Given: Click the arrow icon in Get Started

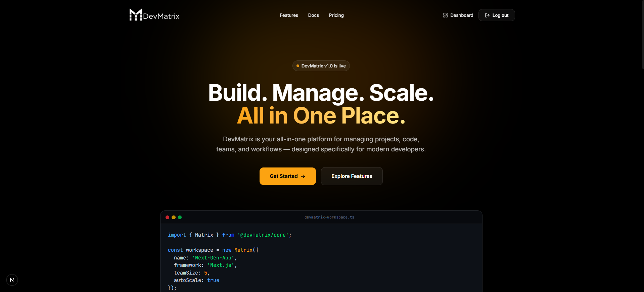Looking at the screenshot, I should pos(303,176).
